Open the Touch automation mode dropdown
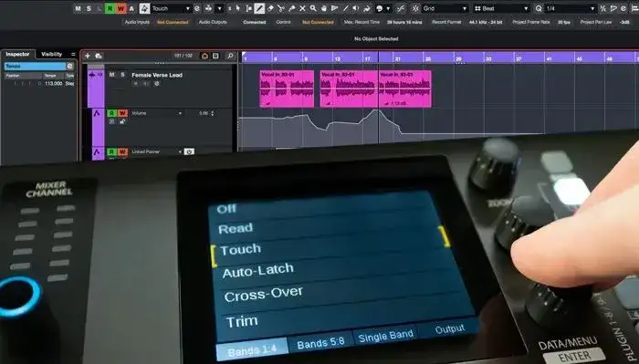The width and height of the screenshot is (639, 364). [x=171, y=8]
